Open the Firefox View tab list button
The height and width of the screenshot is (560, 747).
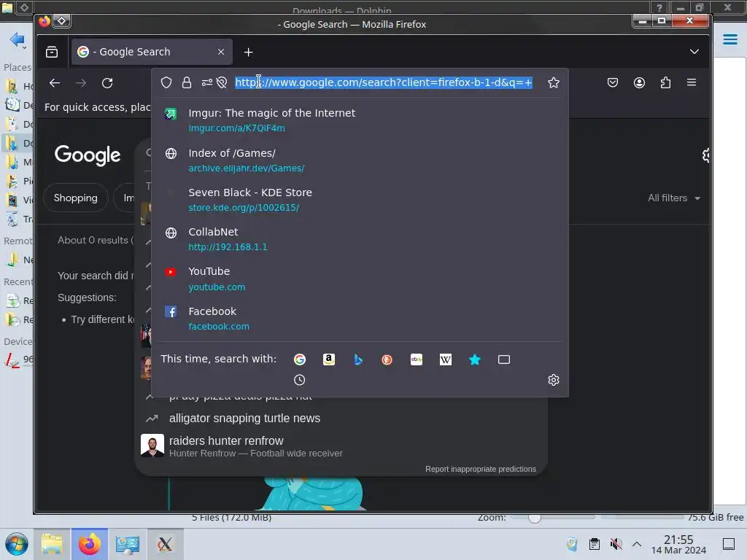pyautogui.click(x=52, y=52)
